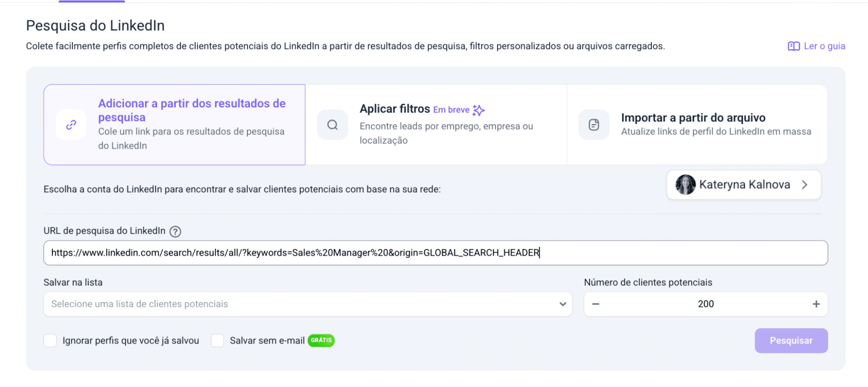Click the question mark help icon
868x387 pixels.
[175, 232]
